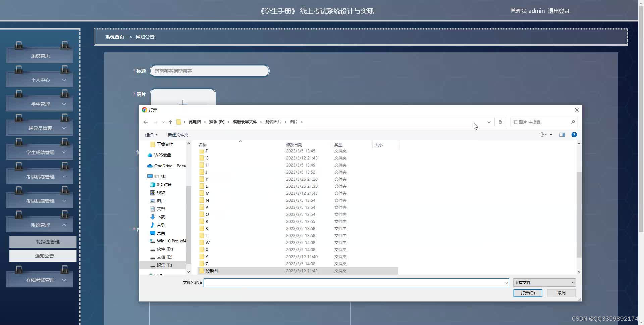Expand 学生管理 sidebar menu

pyautogui.click(x=40, y=104)
